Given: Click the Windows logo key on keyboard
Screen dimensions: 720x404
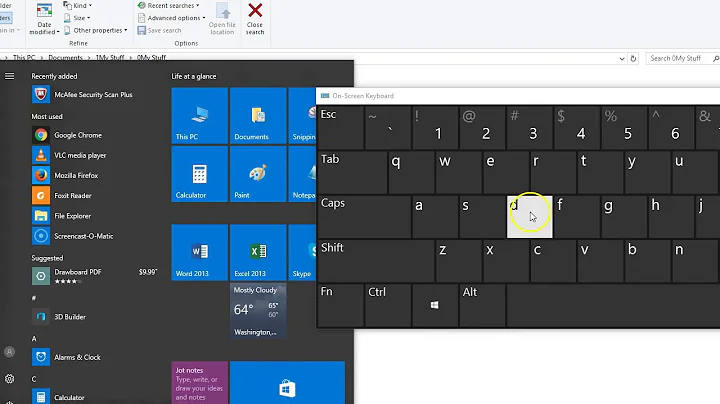Looking at the screenshot, I should 434,305.
